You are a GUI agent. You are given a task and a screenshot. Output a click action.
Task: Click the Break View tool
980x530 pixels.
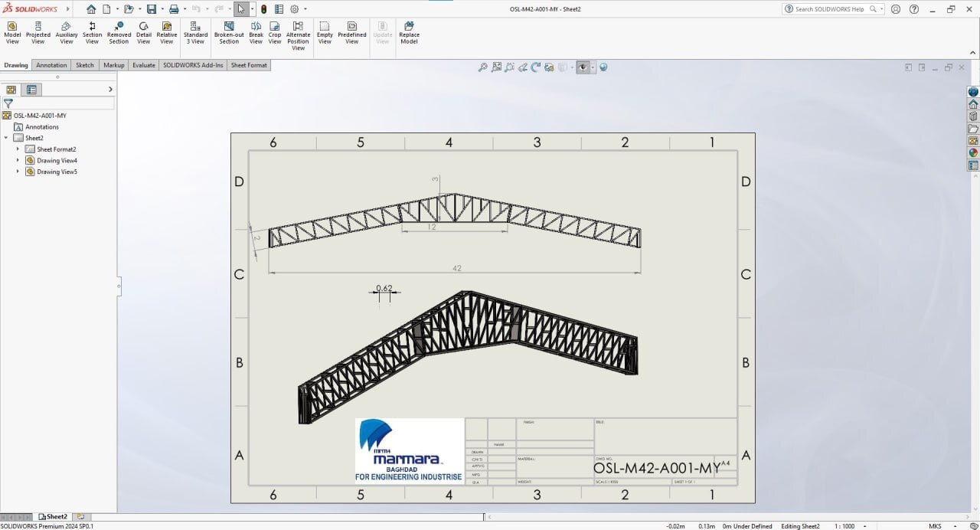pos(256,33)
